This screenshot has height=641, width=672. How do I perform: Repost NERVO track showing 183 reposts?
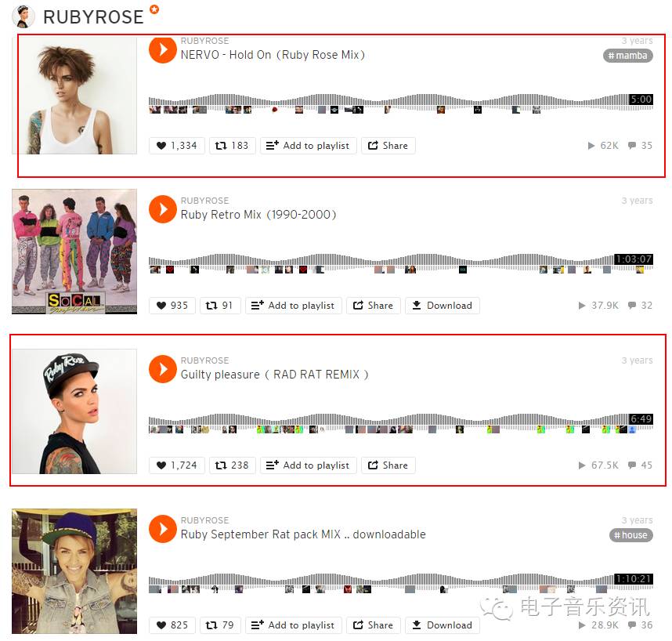pyautogui.click(x=232, y=146)
